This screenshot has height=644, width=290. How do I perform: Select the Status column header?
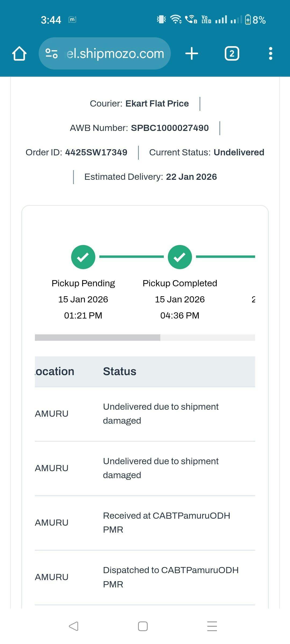120,371
